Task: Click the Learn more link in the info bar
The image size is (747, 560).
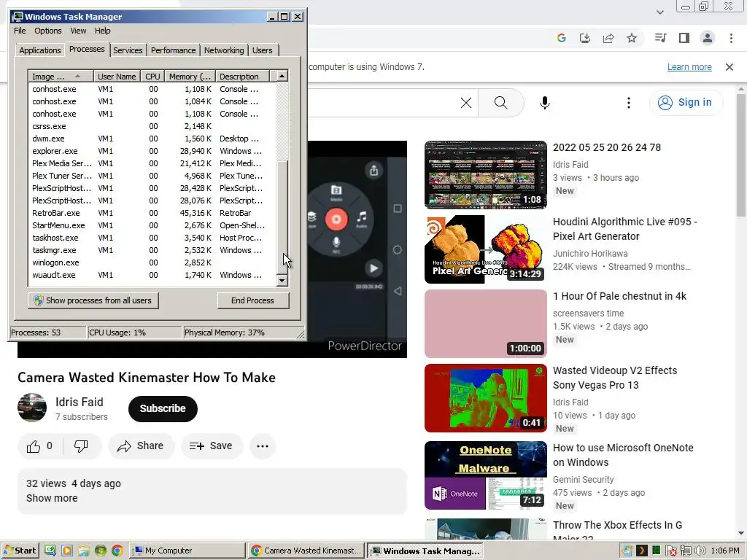Action: click(x=689, y=66)
